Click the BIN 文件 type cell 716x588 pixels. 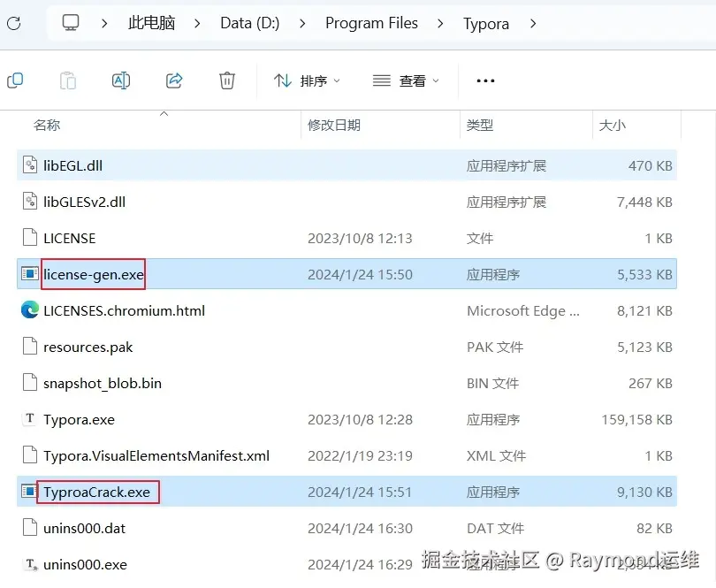point(492,383)
